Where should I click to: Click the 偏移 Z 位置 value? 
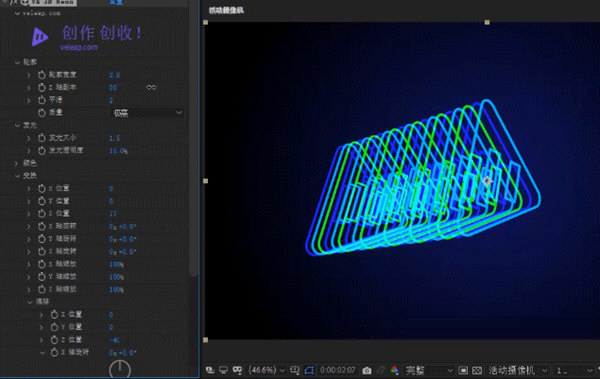[x=114, y=340]
